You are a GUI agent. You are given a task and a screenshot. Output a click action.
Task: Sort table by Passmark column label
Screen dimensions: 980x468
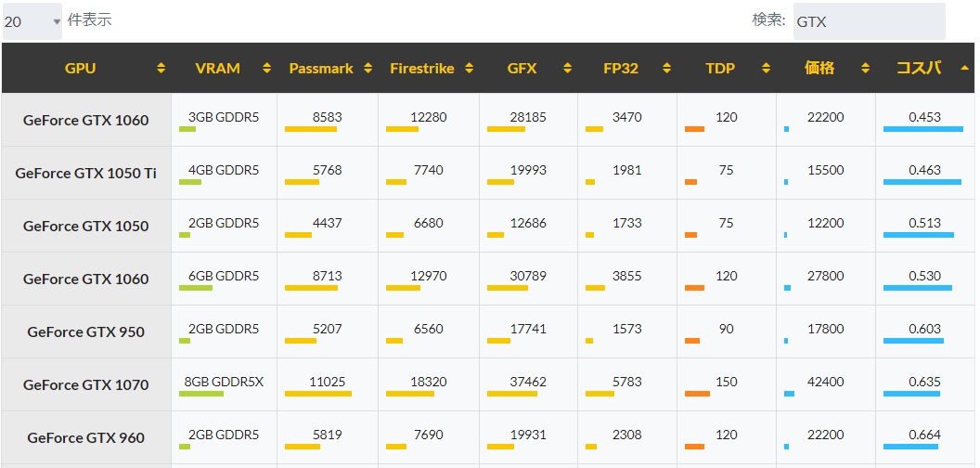[321, 69]
